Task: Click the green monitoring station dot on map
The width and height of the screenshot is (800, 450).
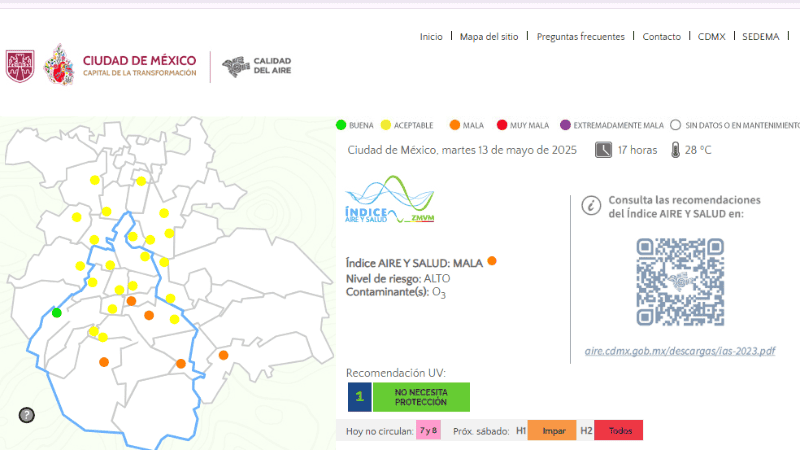Action: 57,313
